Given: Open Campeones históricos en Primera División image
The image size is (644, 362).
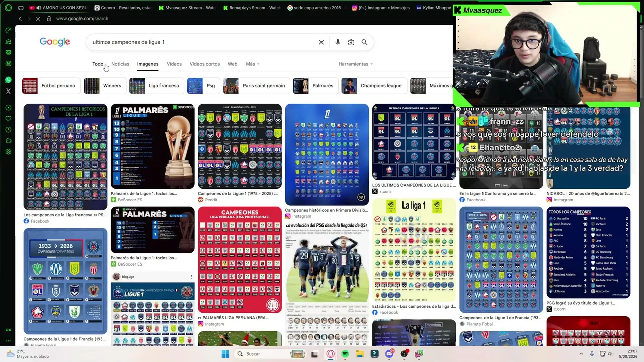Looking at the screenshot, I should 327,154.
